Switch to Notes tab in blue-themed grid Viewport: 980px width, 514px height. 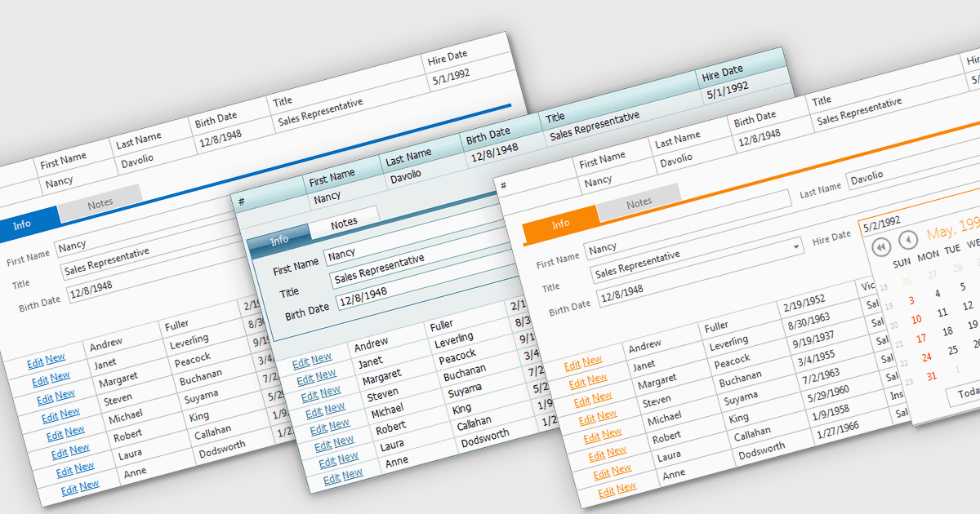(x=100, y=202)
